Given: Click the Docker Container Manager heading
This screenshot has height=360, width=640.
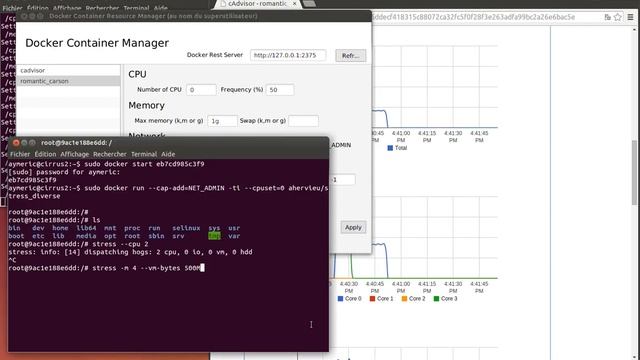Looking at the screenshot, I should [x=97, y=43].
